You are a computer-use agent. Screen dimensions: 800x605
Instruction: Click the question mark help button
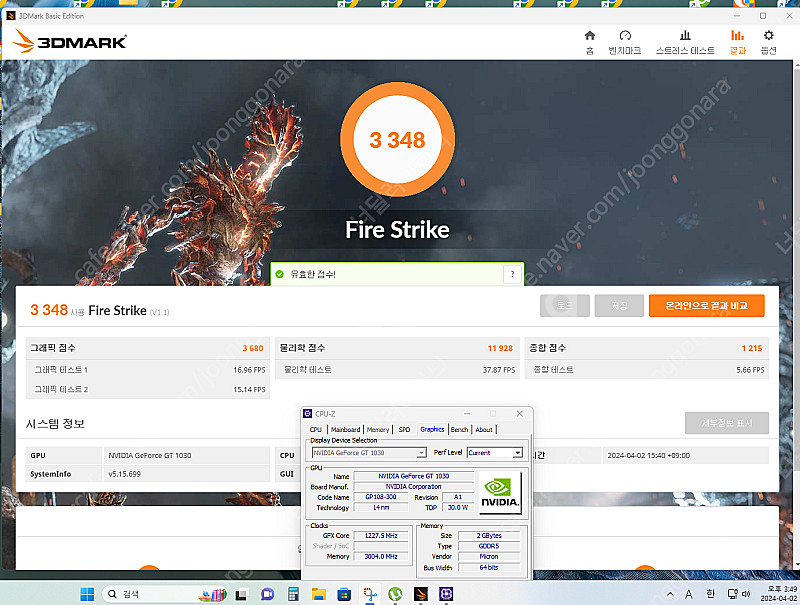click(x=512, y=274)
